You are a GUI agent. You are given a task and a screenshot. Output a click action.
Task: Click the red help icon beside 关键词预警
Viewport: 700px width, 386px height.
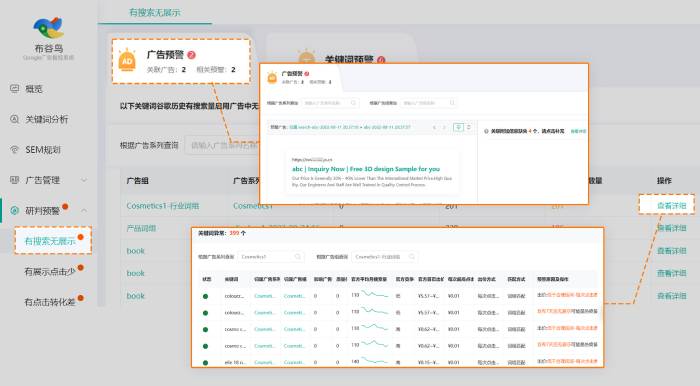pyautogui.click(x=381, y=60)
